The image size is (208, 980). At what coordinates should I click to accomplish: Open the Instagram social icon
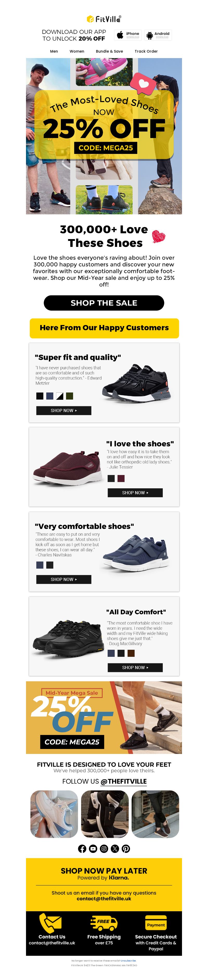coord(104,848)
